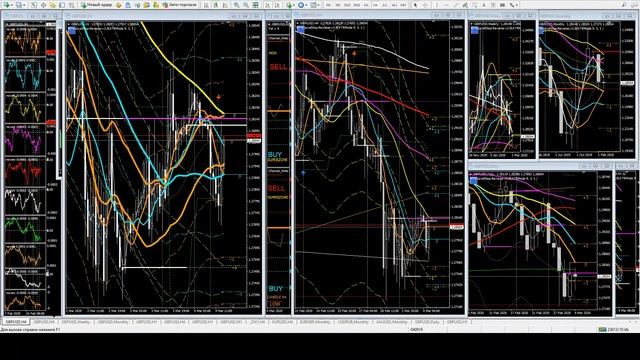The image size is (640, 360).
Task: Click the Новый ордер button
Action: pyautogui.click(x=96, y=5)
